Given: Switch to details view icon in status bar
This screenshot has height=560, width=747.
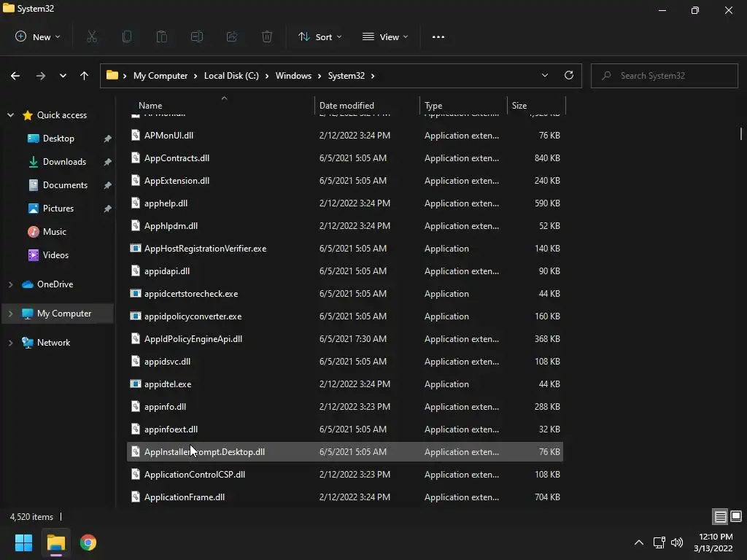Looking at the screenshot, I should [x=720, y=516].
